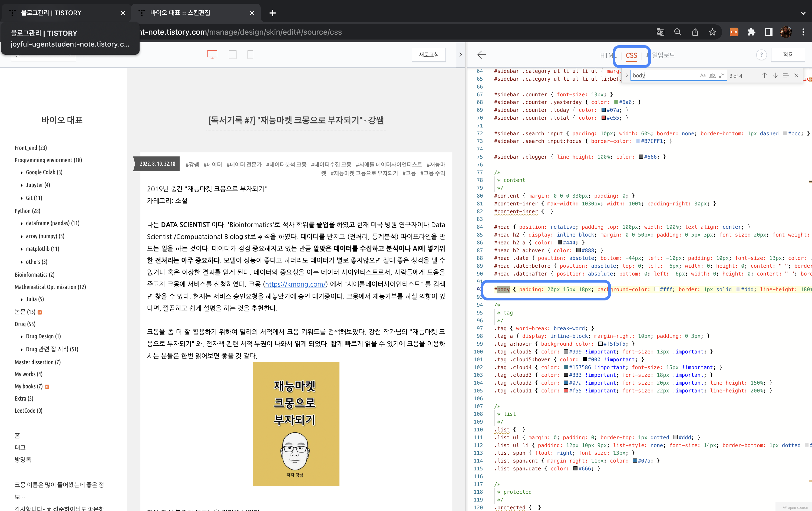The width and height of the screenshot is (812, 511).
Task: Toggle regular expression search option
Action: coord(722,75)
